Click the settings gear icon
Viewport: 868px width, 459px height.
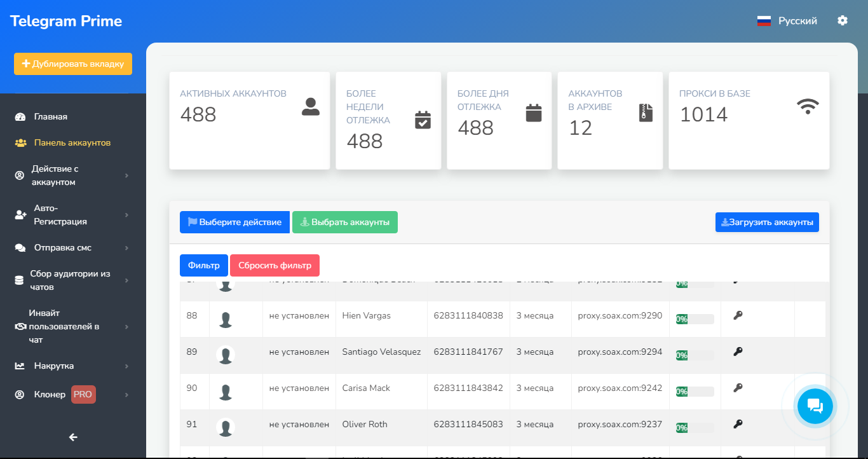[x=843, y=20]
